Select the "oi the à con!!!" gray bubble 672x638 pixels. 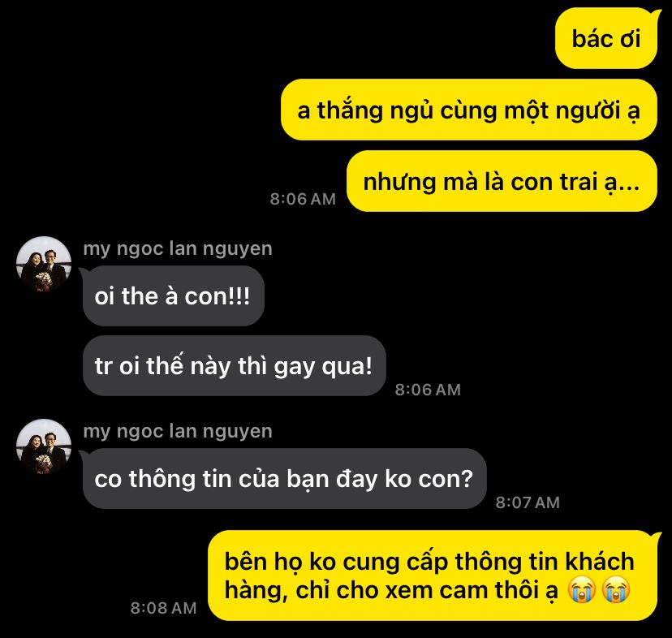point(173,295)
